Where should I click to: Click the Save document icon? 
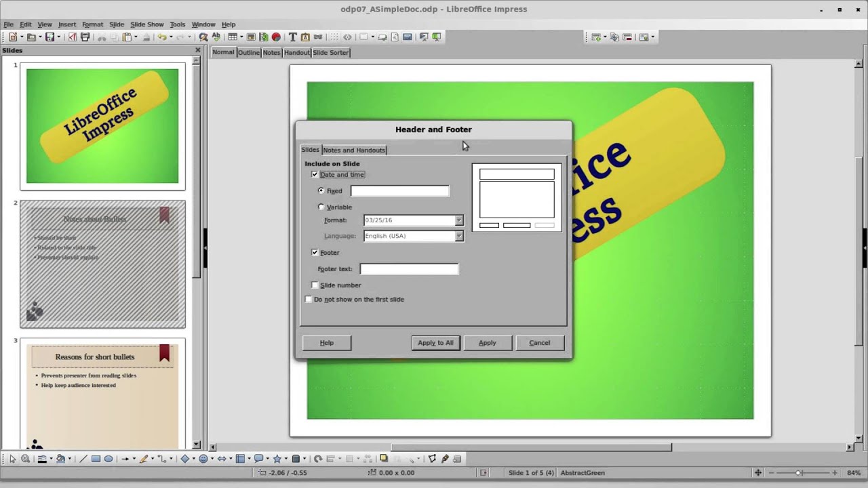50,37
